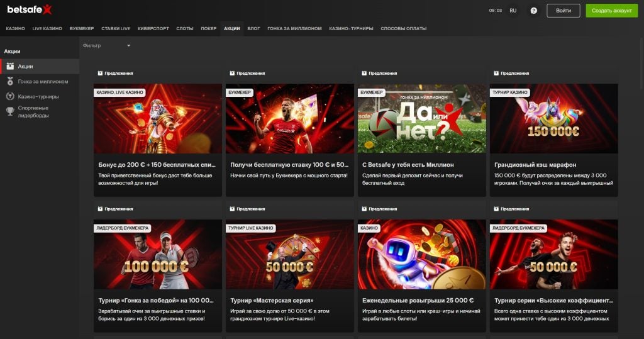Click title Еженедельные розыгрыши 25 000 €
The width and height of the screenshot is (644, 339).
point(418,301)
